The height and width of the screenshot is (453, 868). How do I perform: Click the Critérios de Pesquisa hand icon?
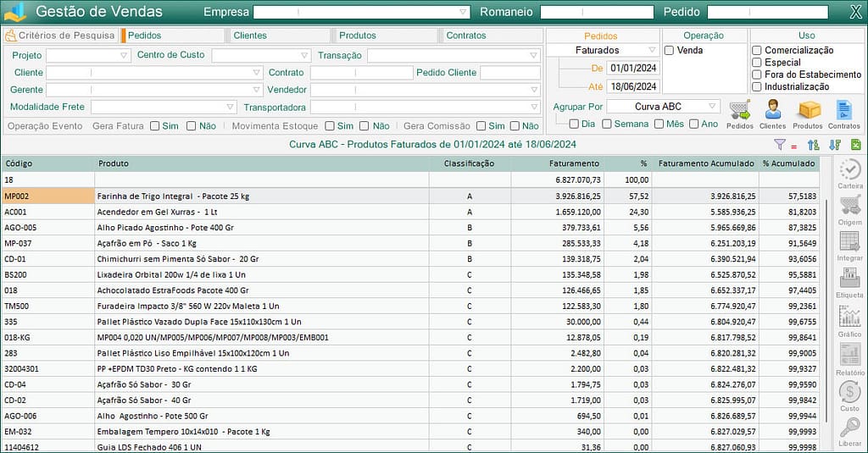(x=10, y=36)
